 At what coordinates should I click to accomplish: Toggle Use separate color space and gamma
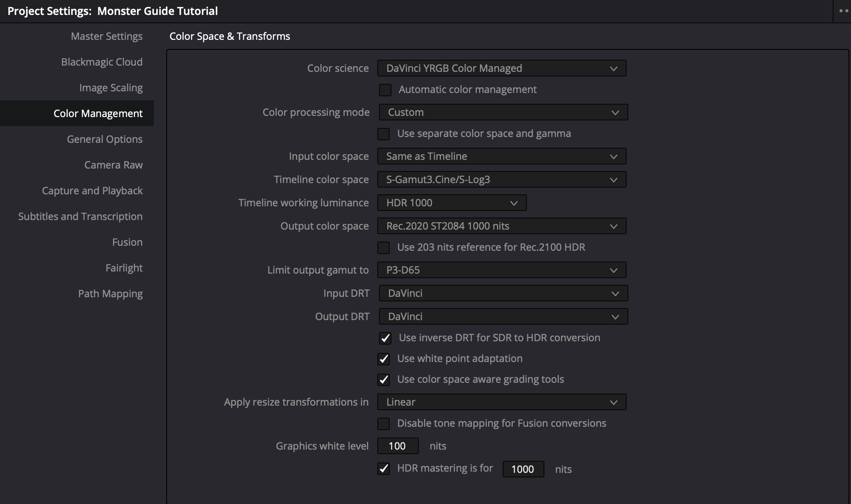[384, 134]
